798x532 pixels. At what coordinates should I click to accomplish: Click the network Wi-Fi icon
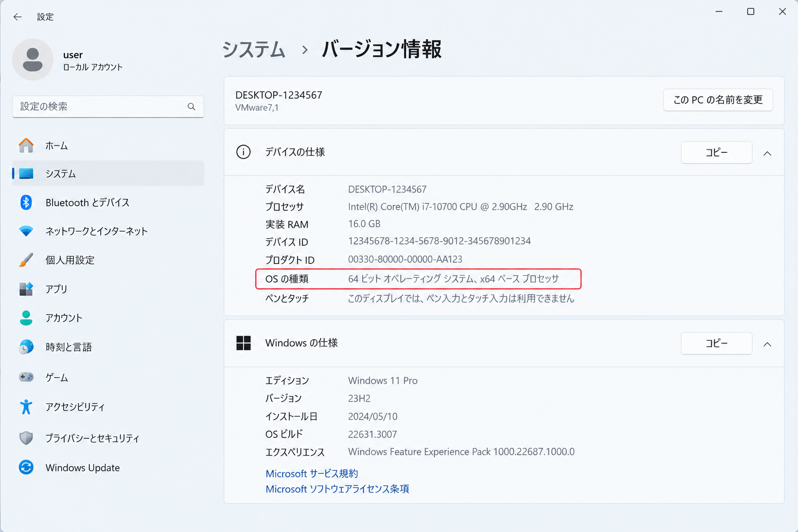click(26, 231)
